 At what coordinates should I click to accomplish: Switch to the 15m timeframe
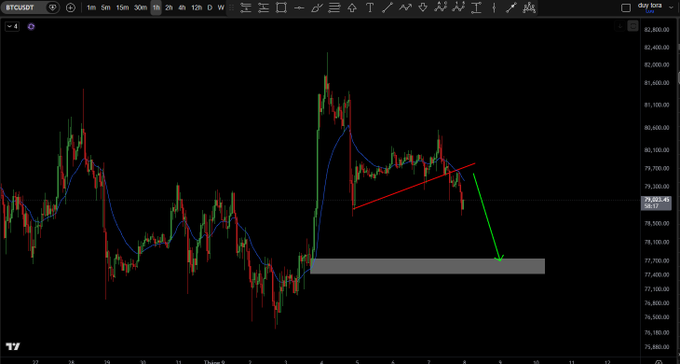122,7
